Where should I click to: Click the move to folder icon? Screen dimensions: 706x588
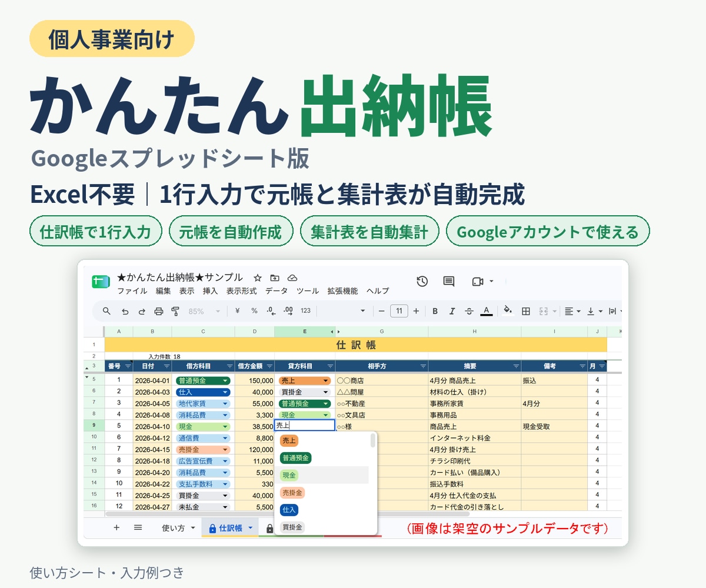(275, 278)
